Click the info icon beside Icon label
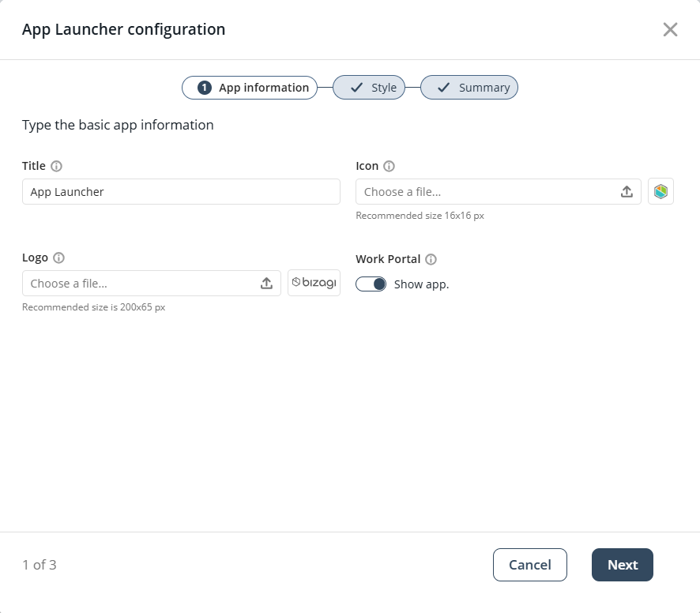Viewport: 700px width, 613px height. point(389,167)
